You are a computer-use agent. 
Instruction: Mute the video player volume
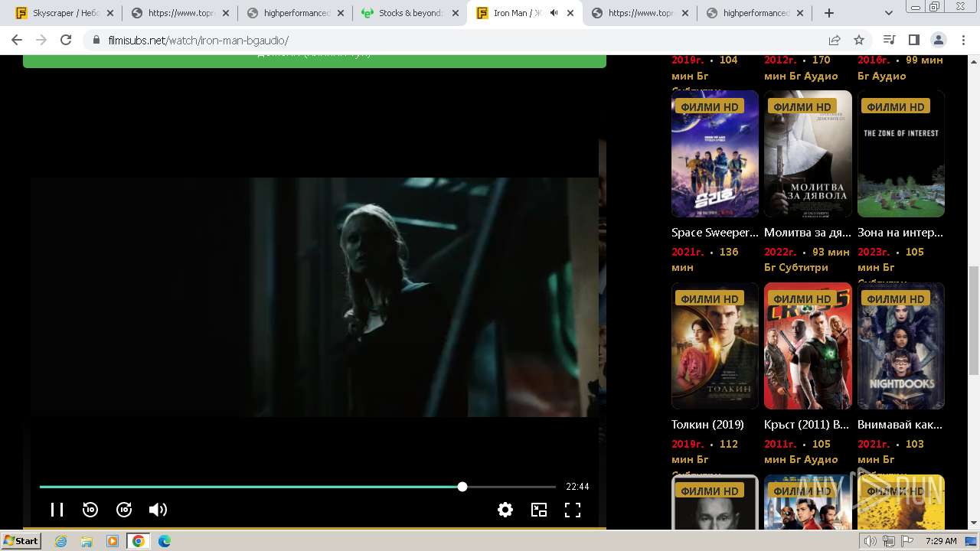[158, 510]
